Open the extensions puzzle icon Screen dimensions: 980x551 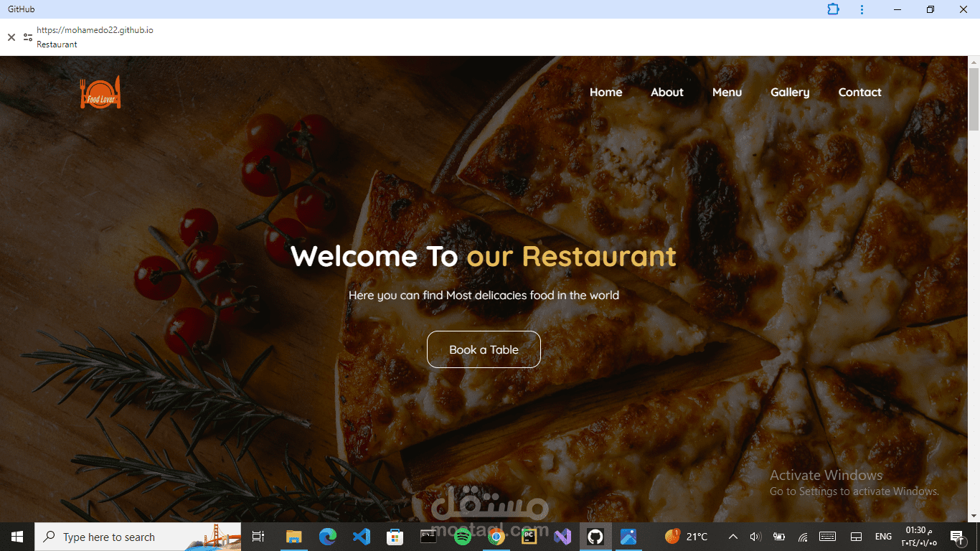[x=833, y=9]
